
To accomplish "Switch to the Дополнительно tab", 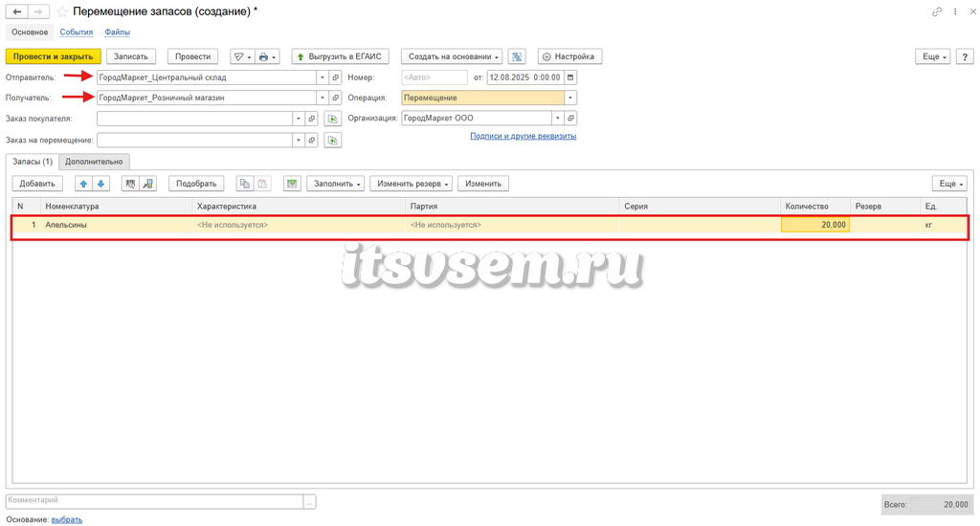I will [95, 162].
